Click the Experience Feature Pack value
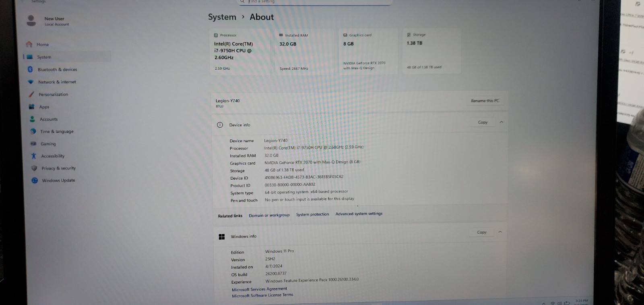The height and width of the screenshot is (305, 644). (x=312, y=280)
